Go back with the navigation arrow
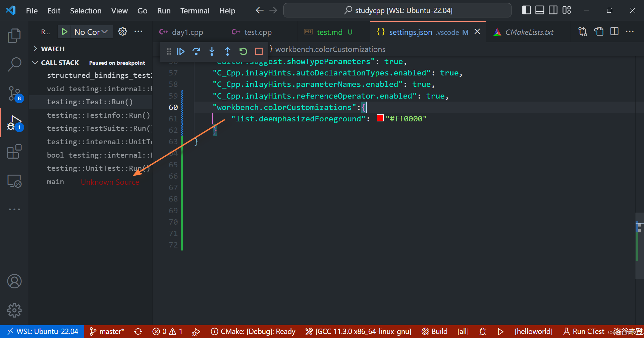The height and width of the screenshot is (338, 644). [x=260, y=10]
